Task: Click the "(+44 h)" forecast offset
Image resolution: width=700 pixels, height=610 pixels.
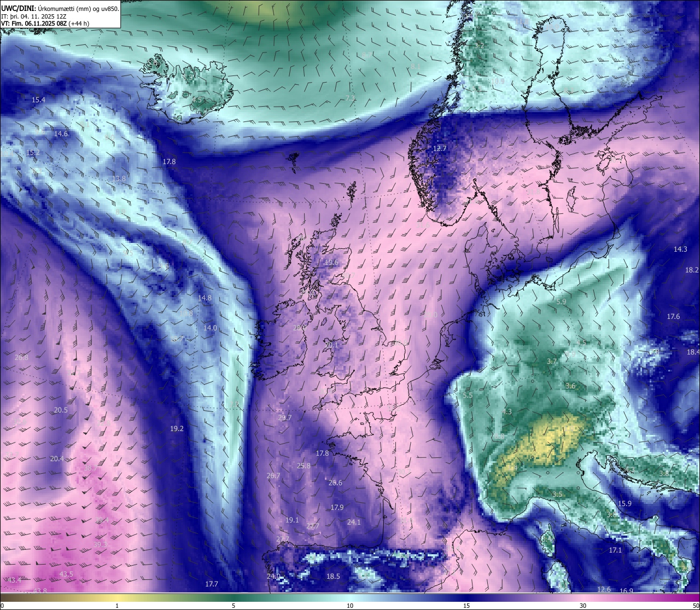Action: click(x=79, y=24)
